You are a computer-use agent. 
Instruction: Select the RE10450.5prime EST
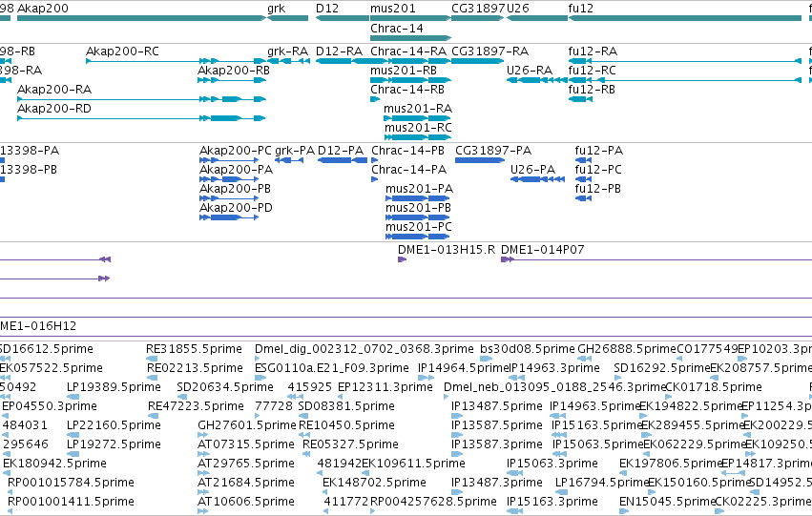point(304,435)
